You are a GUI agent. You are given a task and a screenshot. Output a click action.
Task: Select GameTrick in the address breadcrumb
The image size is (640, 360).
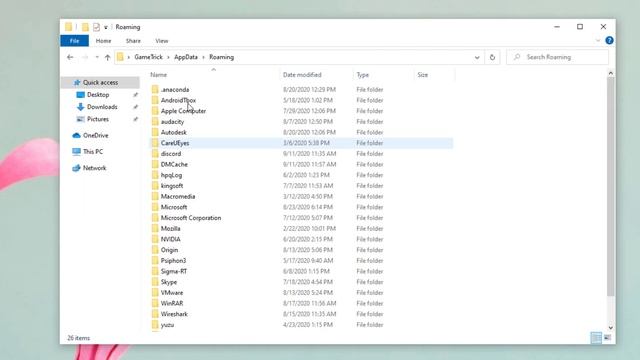pos(149,57)
